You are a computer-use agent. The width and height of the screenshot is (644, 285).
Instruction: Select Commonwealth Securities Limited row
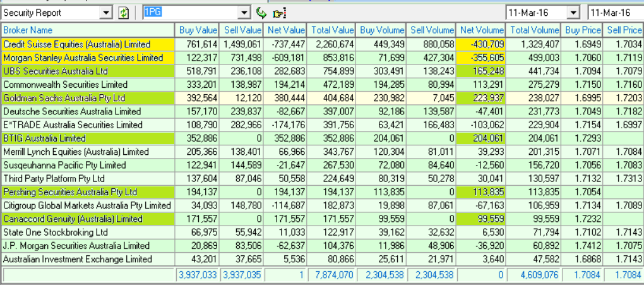(x=322, y=85)
